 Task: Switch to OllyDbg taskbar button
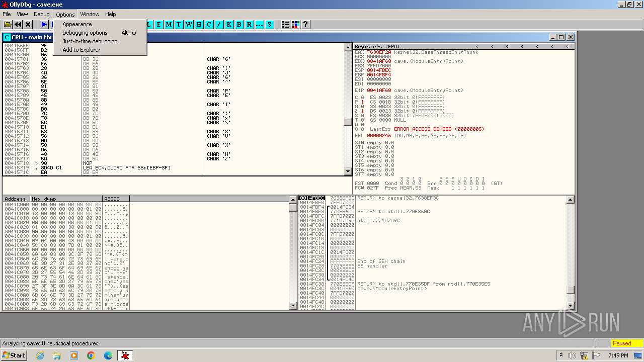coord(125,355)
